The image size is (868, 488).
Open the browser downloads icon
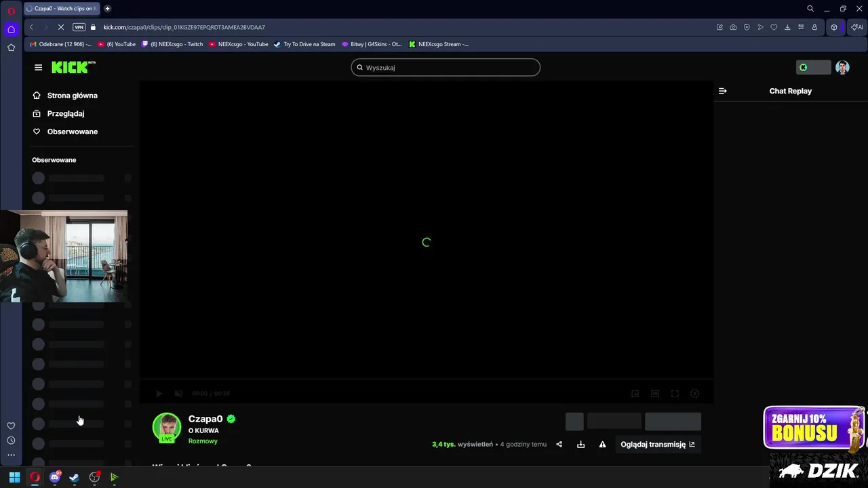pyautogui.click(x=787, y=27)
